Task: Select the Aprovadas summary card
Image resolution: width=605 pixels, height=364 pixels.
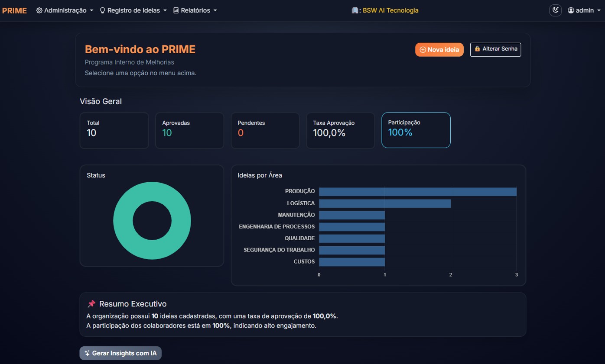Action: point(190,130)
